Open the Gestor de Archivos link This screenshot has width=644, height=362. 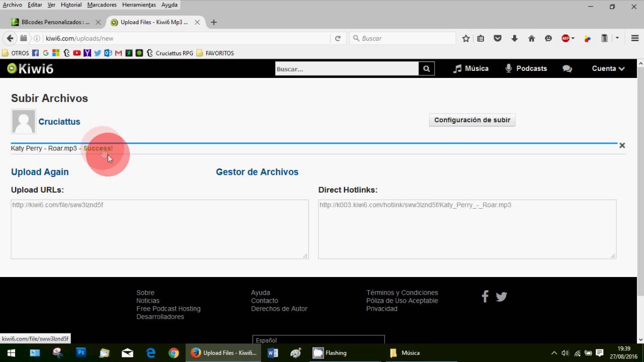coord(257,172)
